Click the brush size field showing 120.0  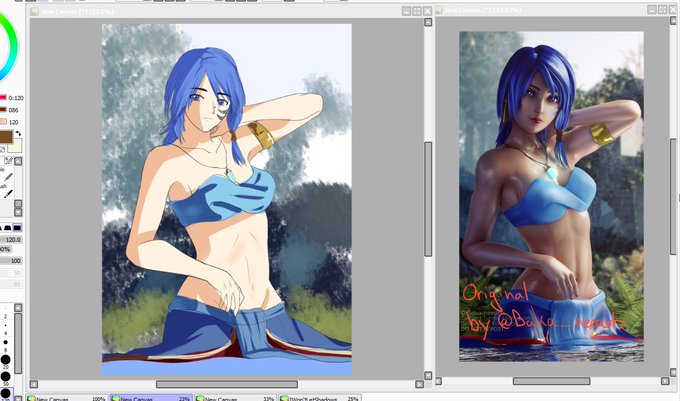11,240
